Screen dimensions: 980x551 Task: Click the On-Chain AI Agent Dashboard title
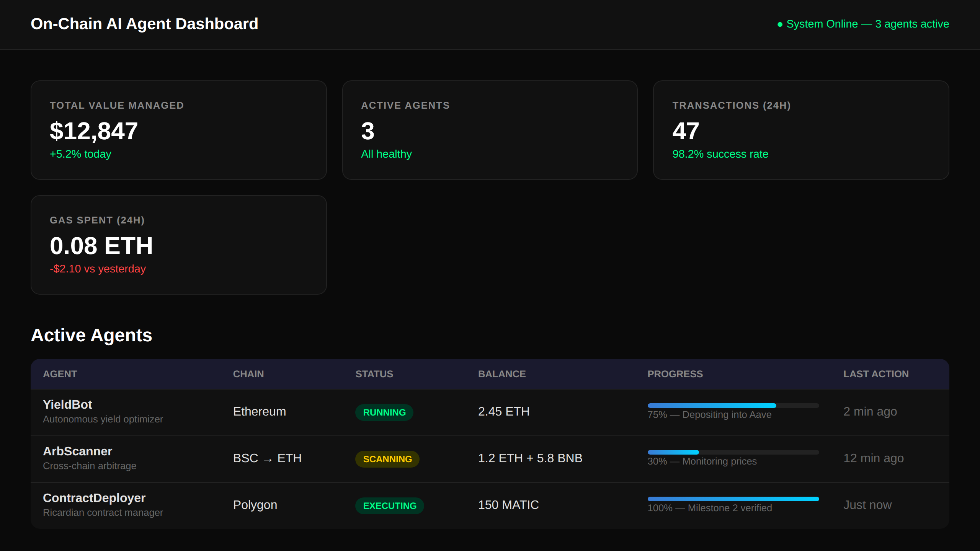tap(144, 24)
